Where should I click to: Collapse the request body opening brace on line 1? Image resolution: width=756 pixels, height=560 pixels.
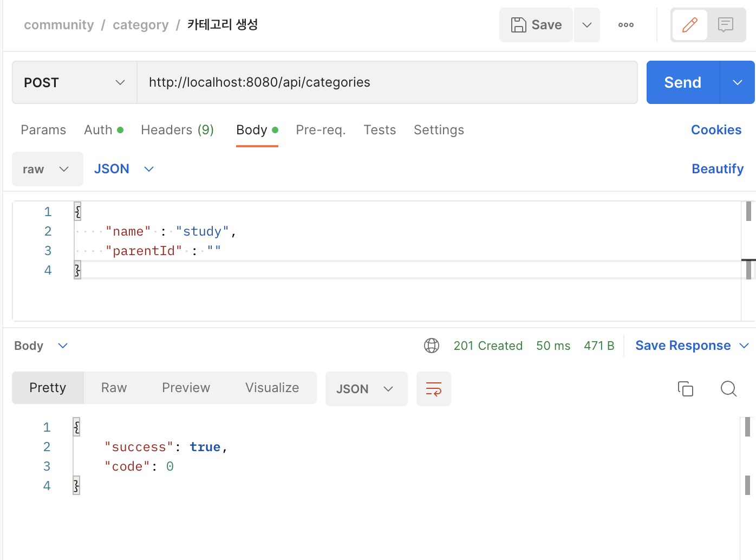point(77,211)
